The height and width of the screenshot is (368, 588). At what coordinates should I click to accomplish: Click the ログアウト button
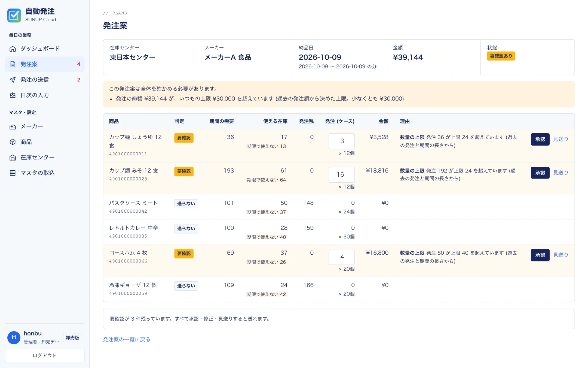pos(45,355)
